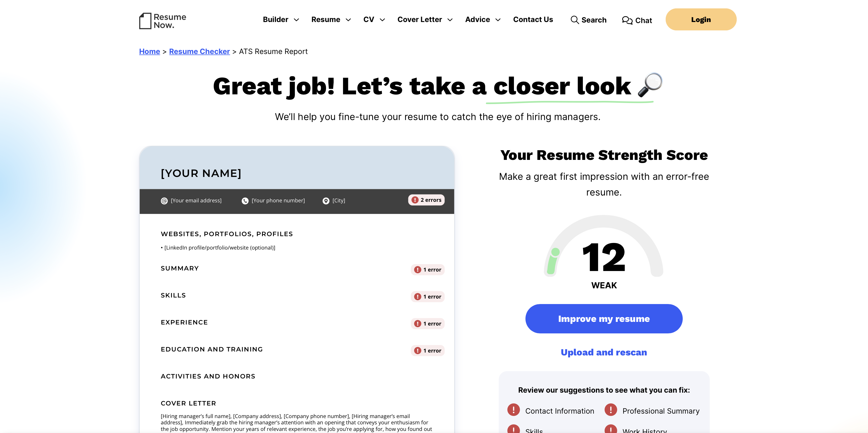Open the Advice dropdown menu
The height and width of the screenshot is (433, 868).
coord(482,19)
